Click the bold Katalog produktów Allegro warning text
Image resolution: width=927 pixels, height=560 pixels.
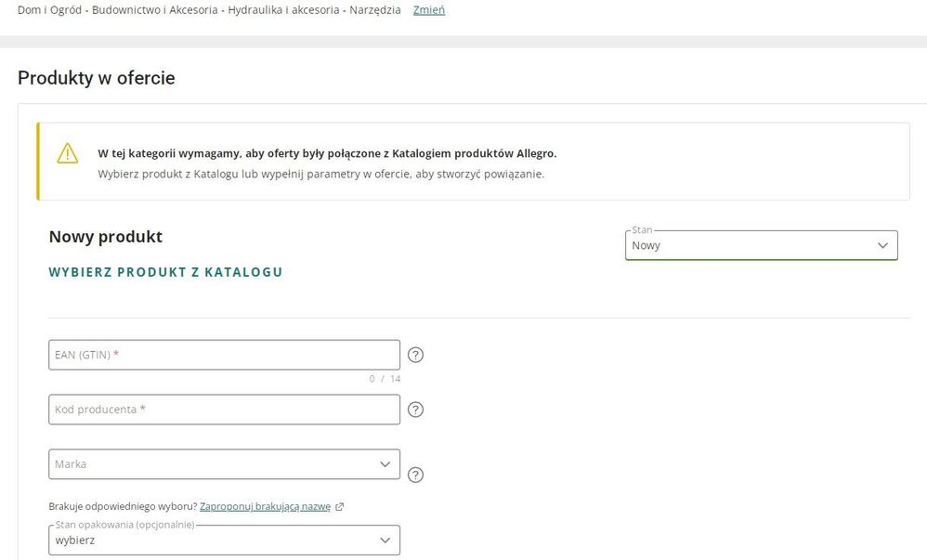coord(327,153)
